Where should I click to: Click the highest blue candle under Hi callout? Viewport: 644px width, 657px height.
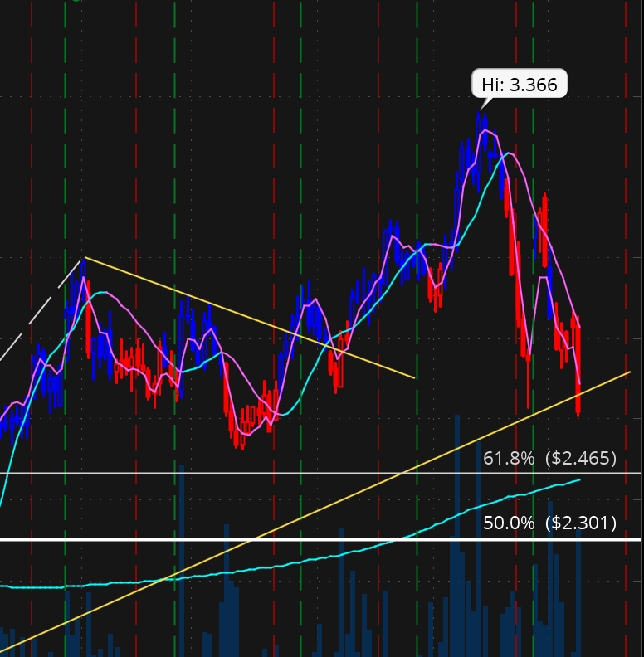[x=481, y=124]
